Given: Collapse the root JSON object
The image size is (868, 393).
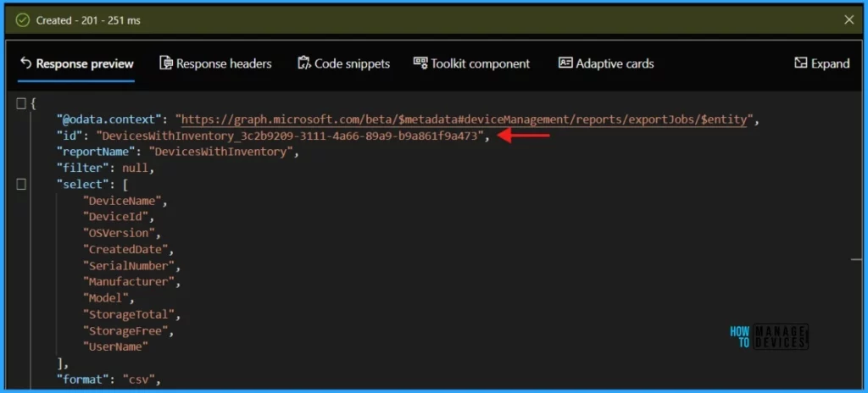Looking at the screenshot, I should (x=21, y=103).
